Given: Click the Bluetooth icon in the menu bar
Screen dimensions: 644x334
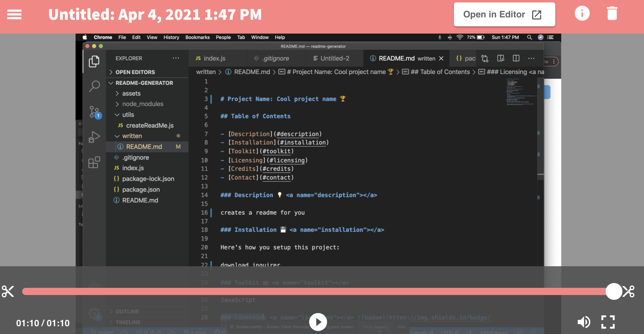Looking at the screenshot, I should (450, 37).
